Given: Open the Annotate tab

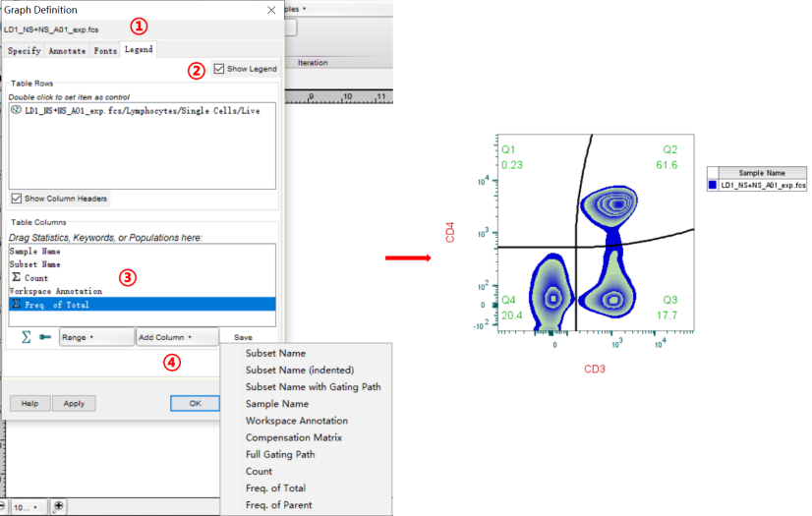Looking at the screenshot, I should 68,50.
